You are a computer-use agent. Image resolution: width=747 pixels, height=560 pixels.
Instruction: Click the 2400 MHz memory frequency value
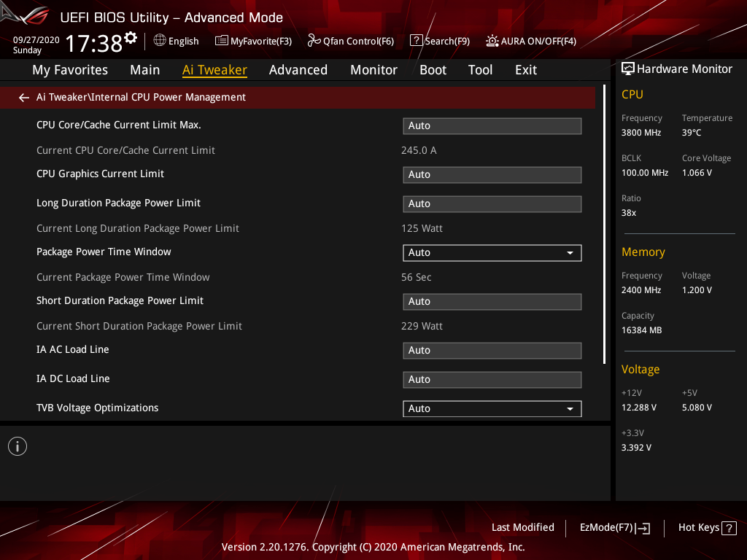(640, 290)
